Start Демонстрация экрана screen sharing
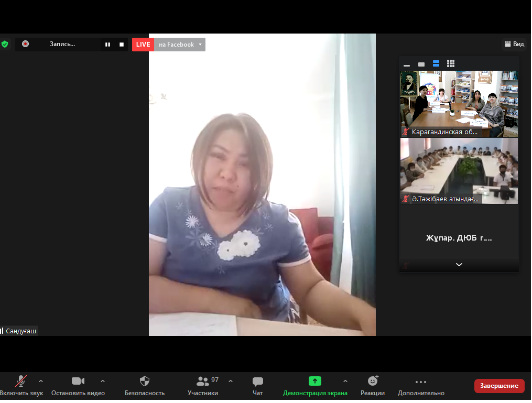Viewport: 532px width, 403px height. click(x=315, y=386)
